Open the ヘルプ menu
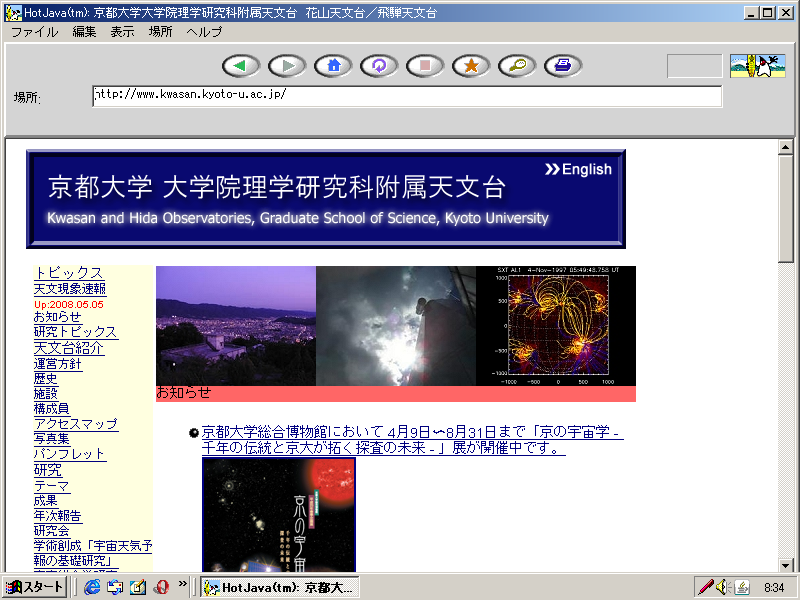800x600 pixels. (204, 32)
